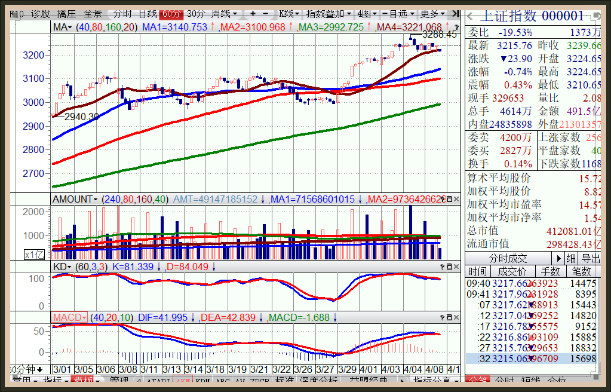Click the 分时成交 header button
This screenshot has height=392, width=611.
click(508, 258)
